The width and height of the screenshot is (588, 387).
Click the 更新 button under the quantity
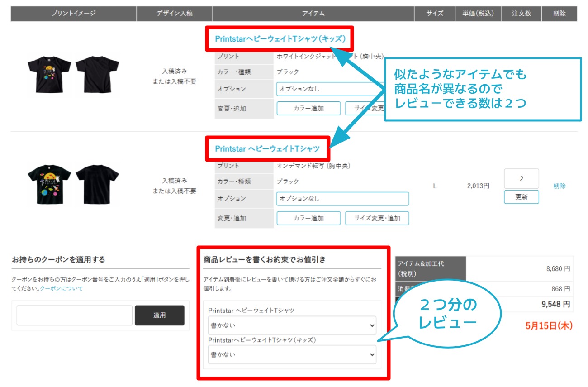(x=522, y=197)
